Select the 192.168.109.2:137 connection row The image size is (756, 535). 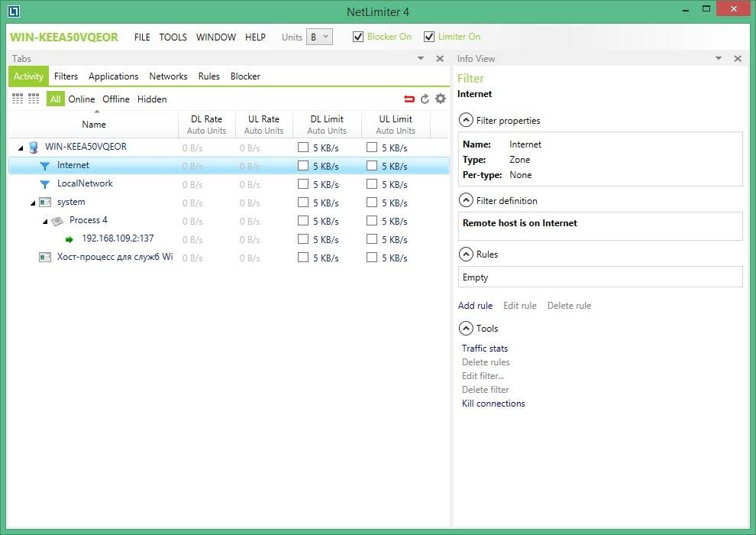(x=229, y=238)
